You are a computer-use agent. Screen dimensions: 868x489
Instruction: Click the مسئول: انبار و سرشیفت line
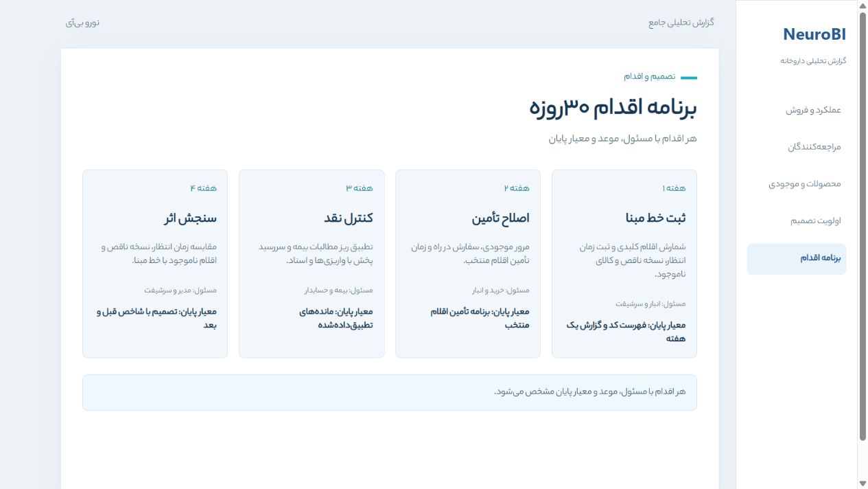pyautogui.click(x=650, y=304)
